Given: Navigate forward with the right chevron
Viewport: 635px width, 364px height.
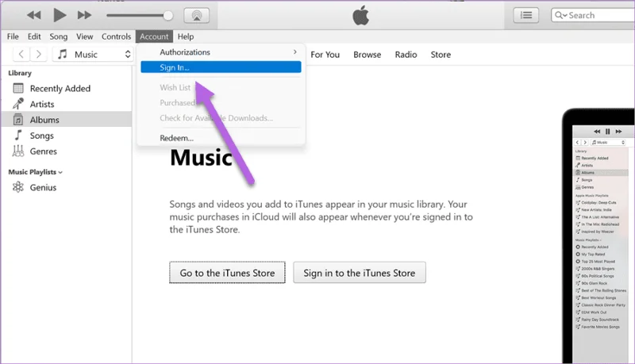Looking at the screenshot, I should coord(38,54).
